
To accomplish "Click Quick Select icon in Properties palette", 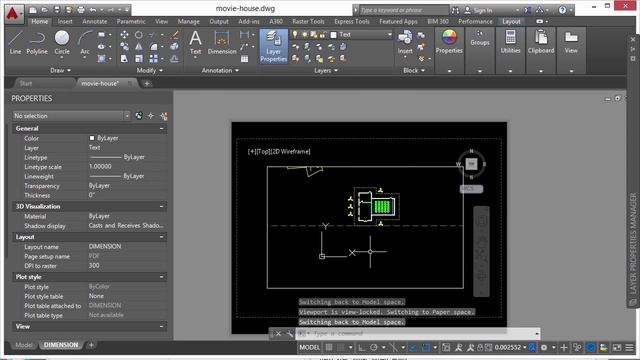I will point(164,116).
